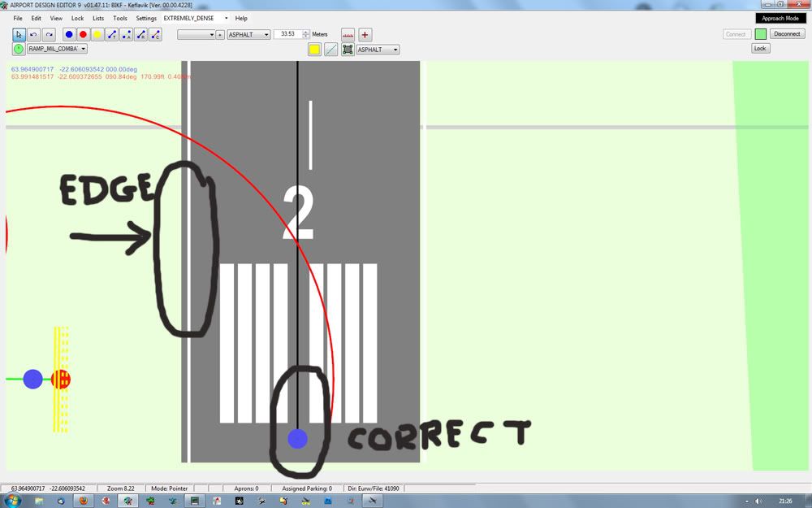Toggle the diagonal line draw tool
Screen dimensions: 812x508
(x=330, y=50)
